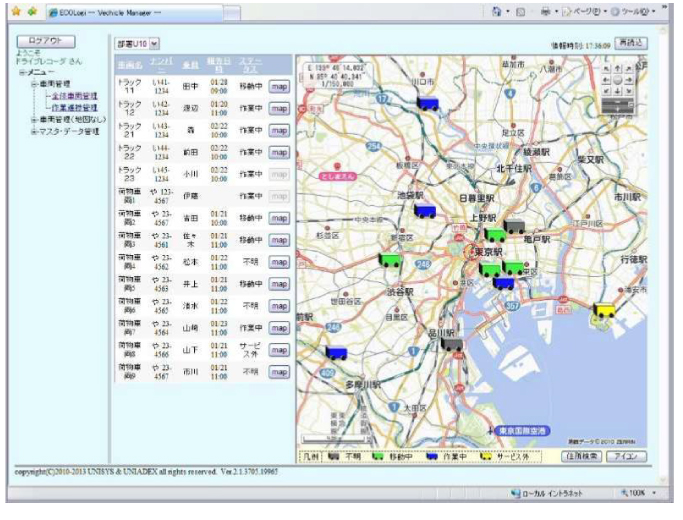Image resolution: width=683 pixels, height=520 pixels.
Task: Click the RSS feeds icon in browser toolbar
Action: coord(521,12)
